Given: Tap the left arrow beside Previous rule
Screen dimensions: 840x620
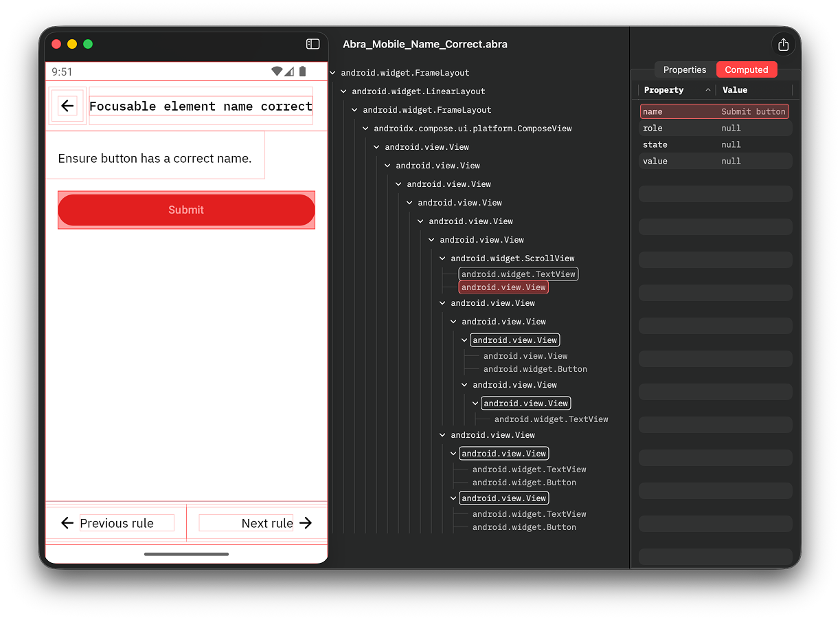Looking at the screenshot, I should point(67,523).
